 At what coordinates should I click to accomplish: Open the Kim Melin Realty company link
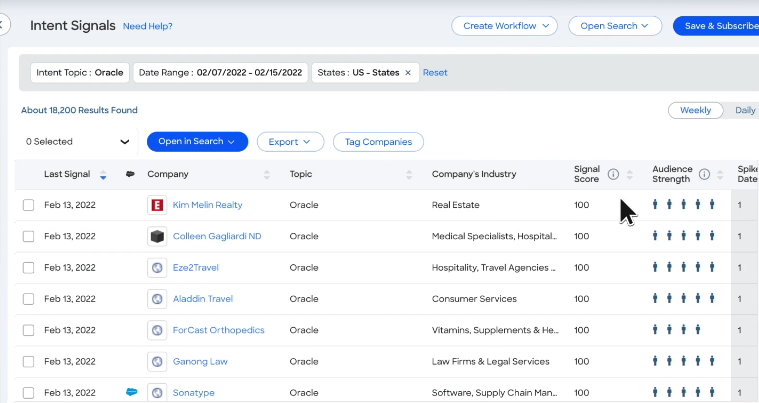(x=208, y=205)
